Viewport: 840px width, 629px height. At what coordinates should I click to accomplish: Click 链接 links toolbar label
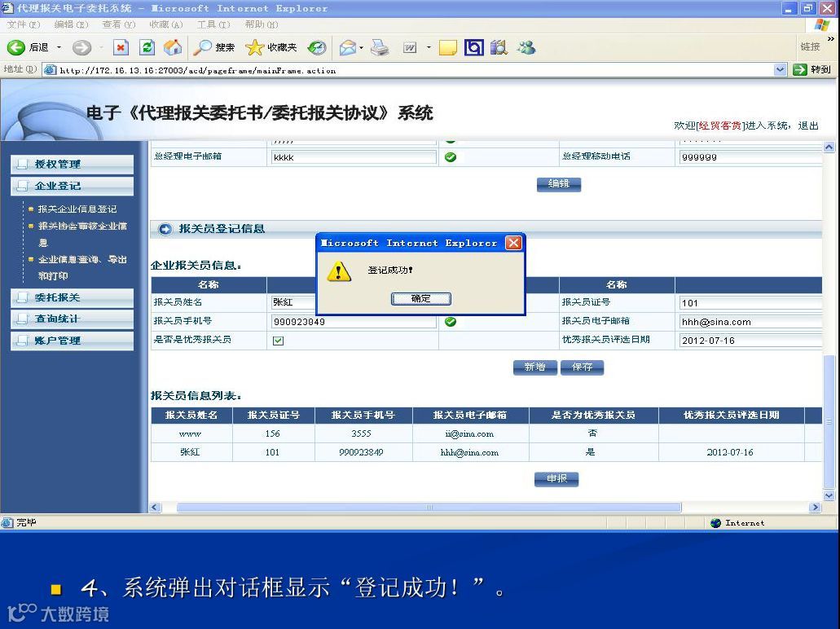click(x=810, y=46)
